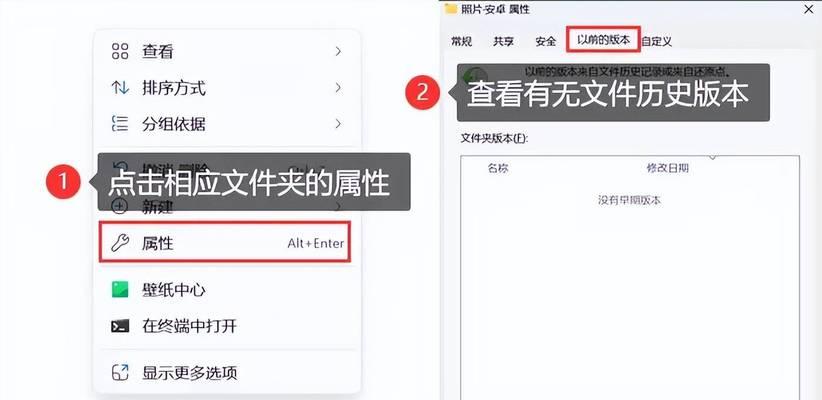Open the 安全 tab
The image size is (822, 400).
coord(546,41)
